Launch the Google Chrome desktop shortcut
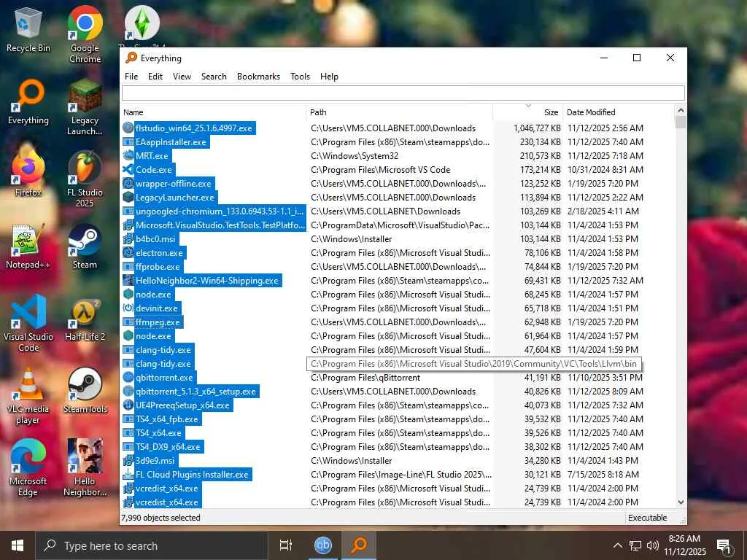This screenshot has height=560, width=747. (85, 34)
